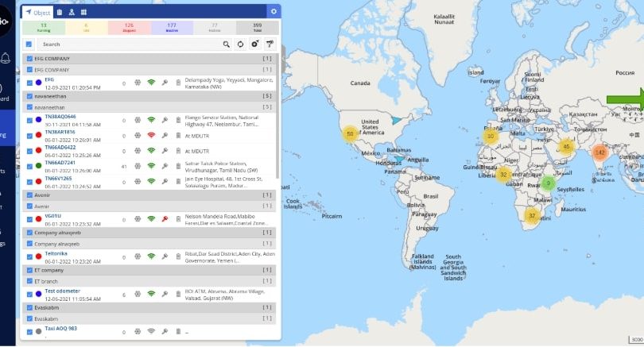The width and height of the screenshot is (644, 347).
Task: Click the red wifi icon for TN38AR1816
Action: coord(151,134)
